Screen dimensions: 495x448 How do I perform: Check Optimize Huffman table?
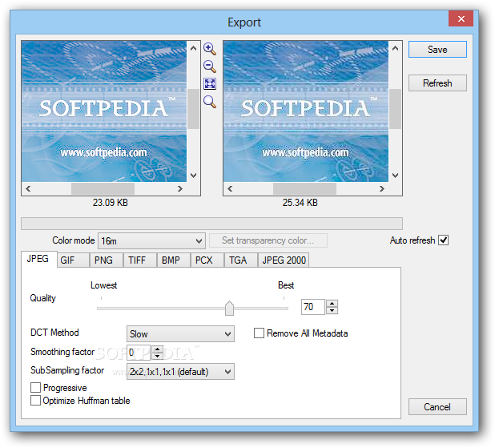point(36,400)
